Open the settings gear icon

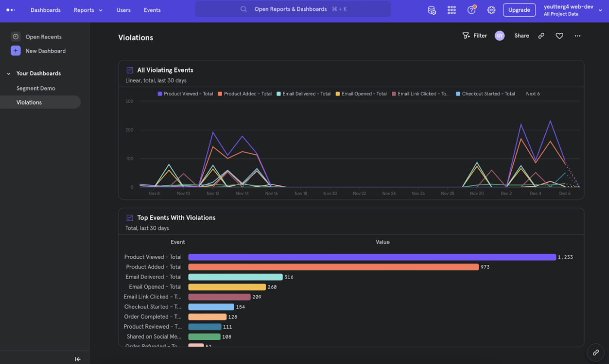tap(491, 10)
